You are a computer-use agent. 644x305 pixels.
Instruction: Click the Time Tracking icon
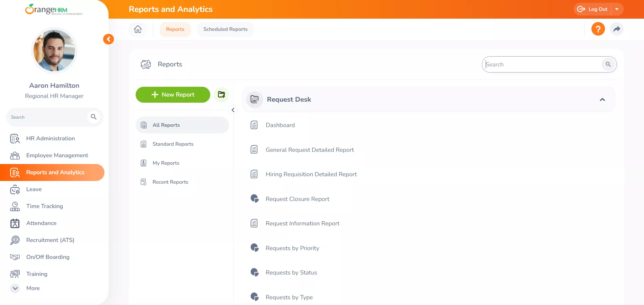(x=15, y=206)
